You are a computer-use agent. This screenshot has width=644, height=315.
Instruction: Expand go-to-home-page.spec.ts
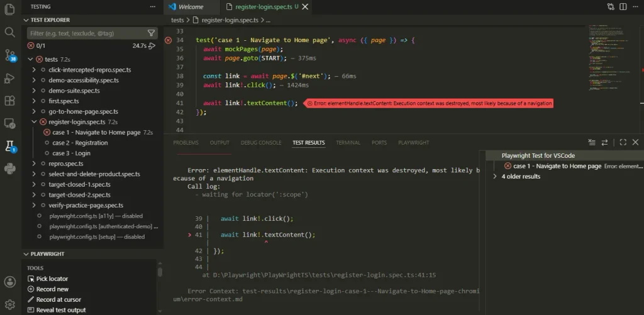click(34, 111)
